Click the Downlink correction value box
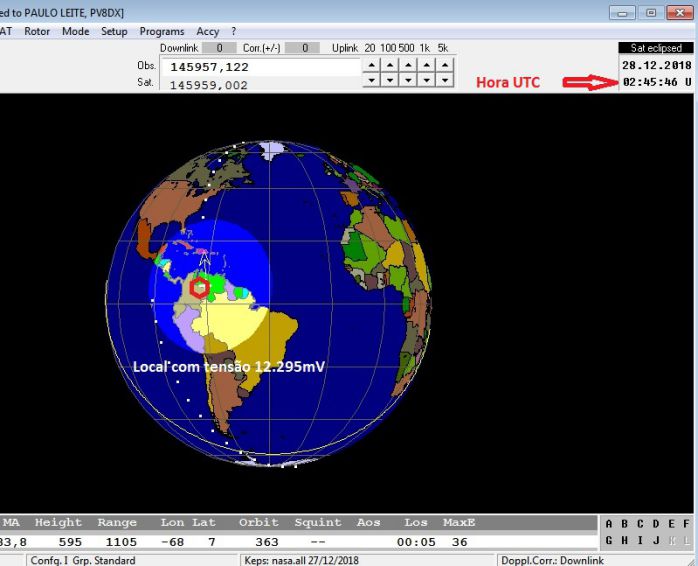 [x=219, y=48]
